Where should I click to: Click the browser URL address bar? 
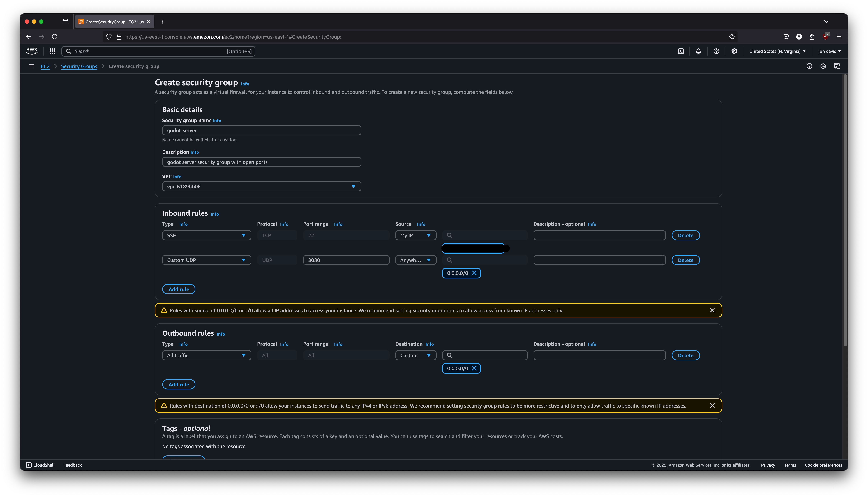click(420, 36)
